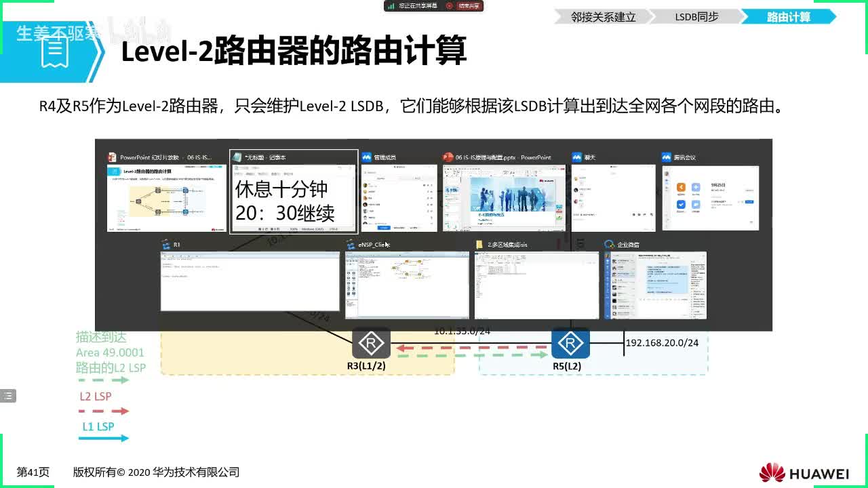Select the 路由计算 navigation tab
This screenshot has height=488, width=868.
click(789, 17)
